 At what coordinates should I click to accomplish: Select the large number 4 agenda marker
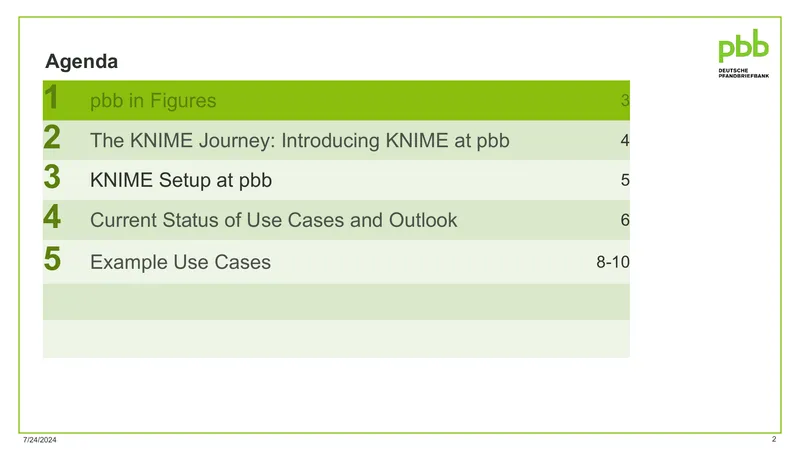pos(52,217)
